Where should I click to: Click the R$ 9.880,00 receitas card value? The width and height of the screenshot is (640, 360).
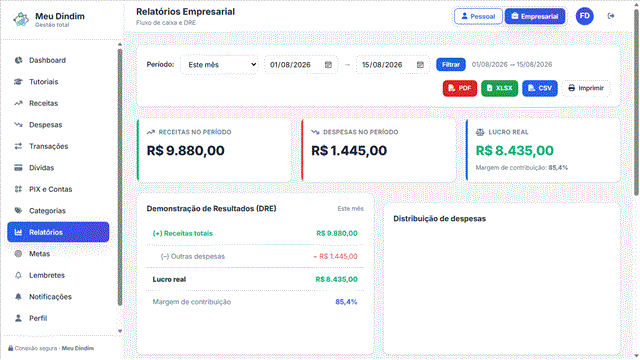(186, 151)
